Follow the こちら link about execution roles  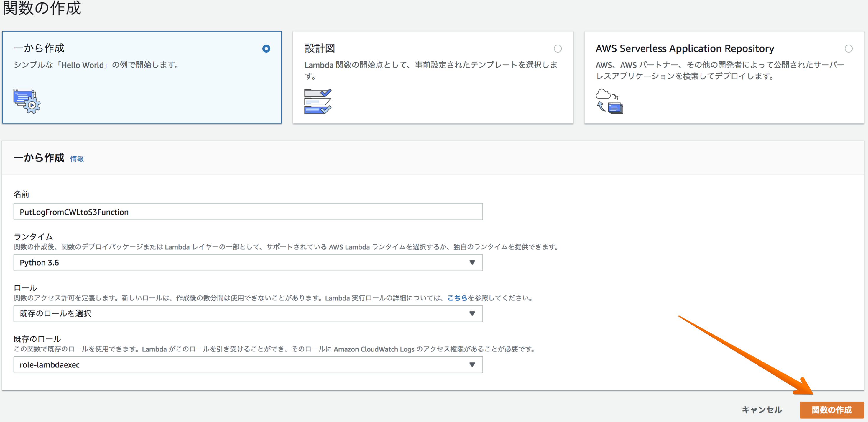[457, 298]
